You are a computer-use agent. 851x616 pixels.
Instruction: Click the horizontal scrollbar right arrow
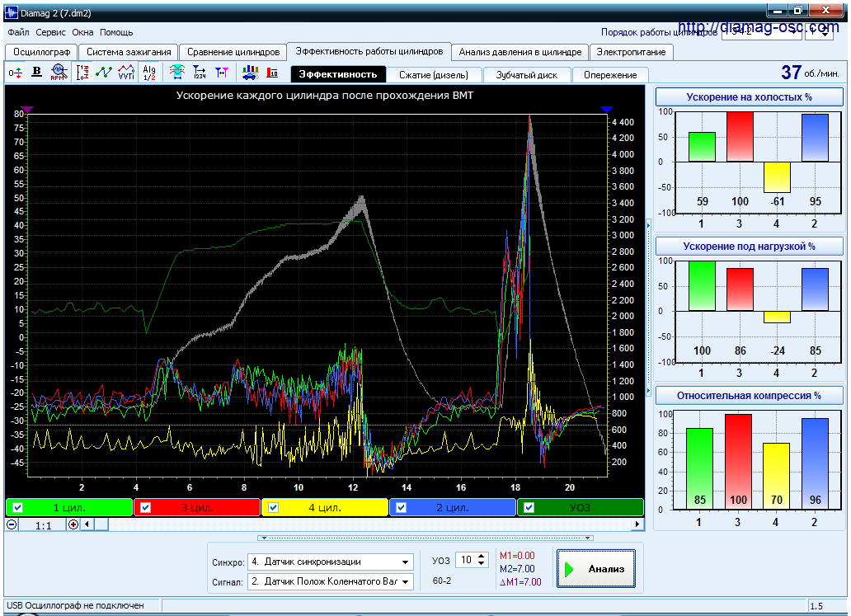tap(637, 524)
